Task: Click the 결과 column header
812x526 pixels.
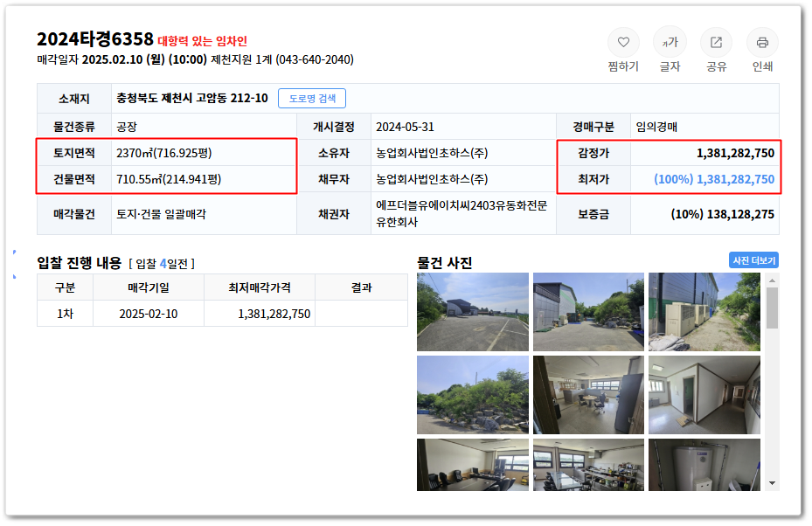Action: (362, 287)
